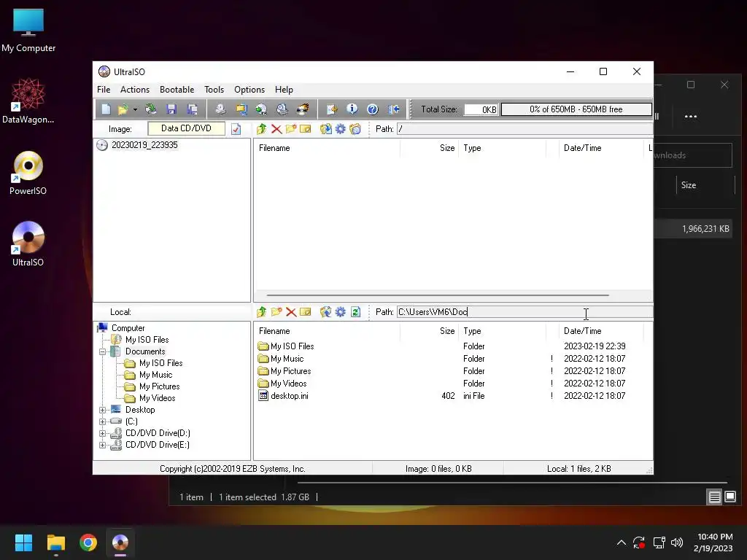Screen dimensions: 747x560
Task: Click the Open CD/DVD toolbar icon
Action: (x=151, y=109)
